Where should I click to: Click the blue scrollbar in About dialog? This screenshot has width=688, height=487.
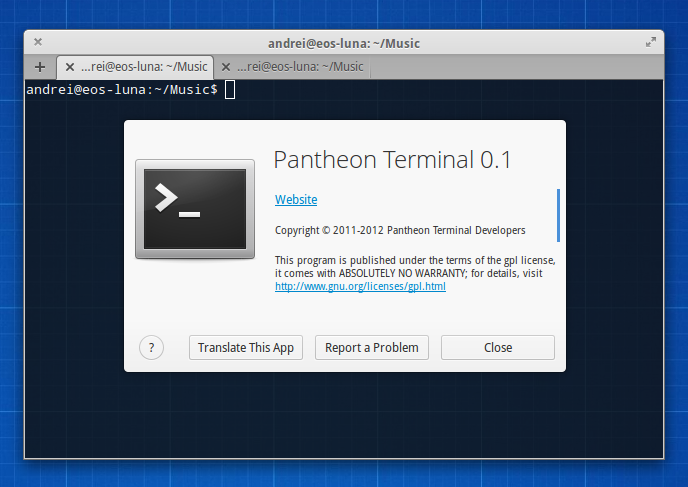(558, 215)
